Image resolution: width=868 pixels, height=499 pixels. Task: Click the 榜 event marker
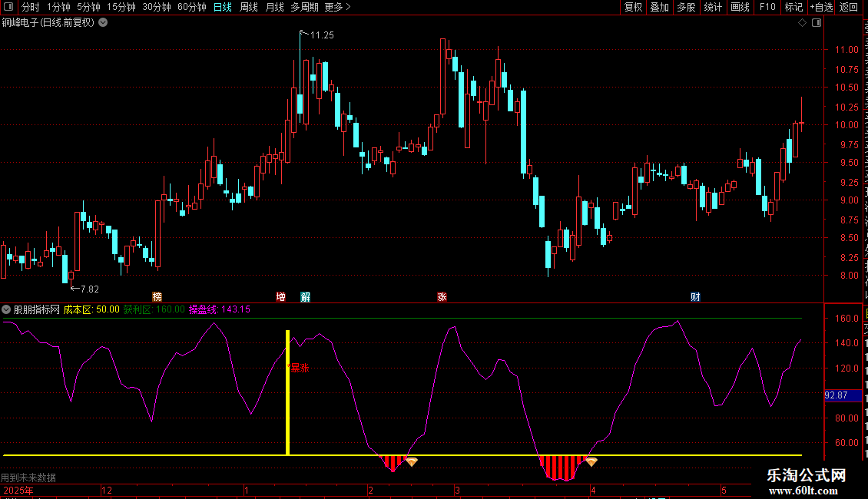pyautogui.click(x=157, y=297)
